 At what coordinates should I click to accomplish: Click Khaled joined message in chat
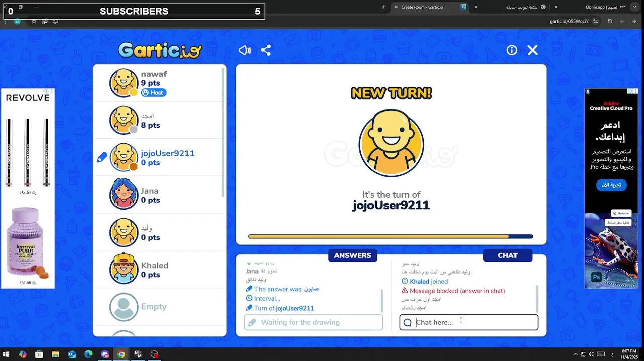pyautogui.click(x=425, y=282)
